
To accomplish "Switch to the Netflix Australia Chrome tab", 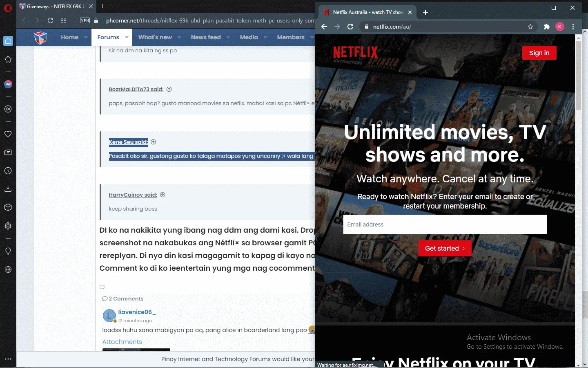I will pyautogui.click(x=367, y=12).
